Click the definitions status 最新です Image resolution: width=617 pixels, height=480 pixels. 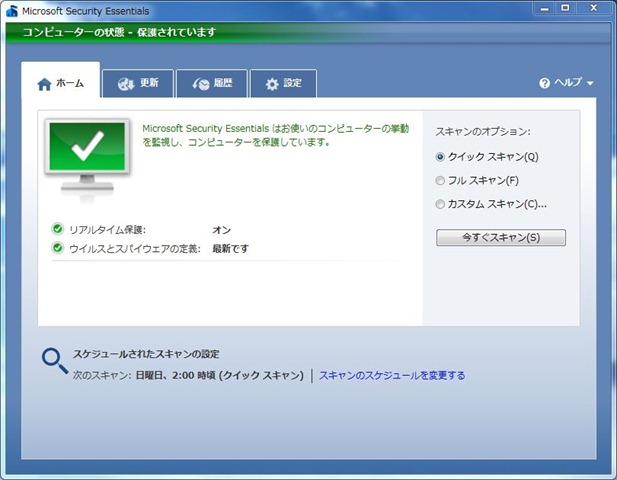[x=231, y=249]
